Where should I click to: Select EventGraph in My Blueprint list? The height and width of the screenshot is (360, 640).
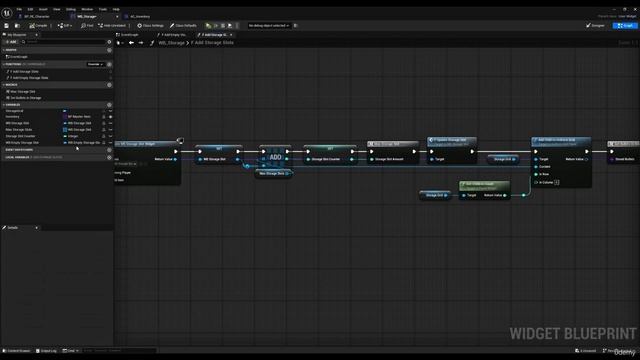[x=17, y=57]
